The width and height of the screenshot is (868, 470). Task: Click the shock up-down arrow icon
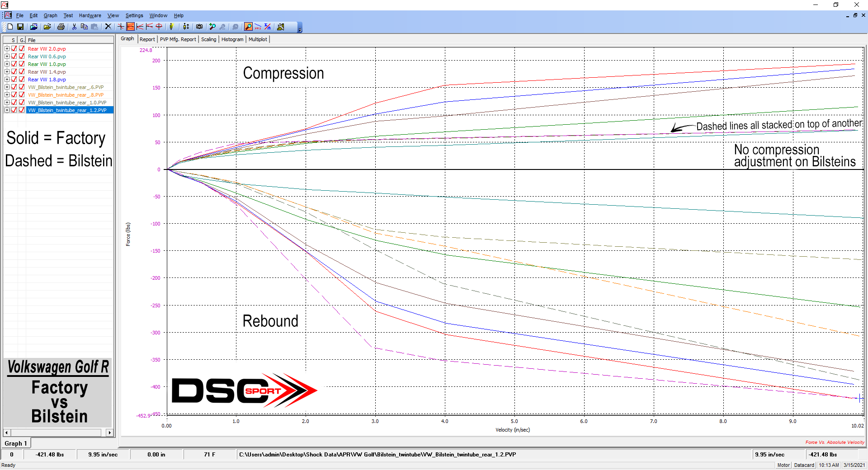(x=186, y=27)
